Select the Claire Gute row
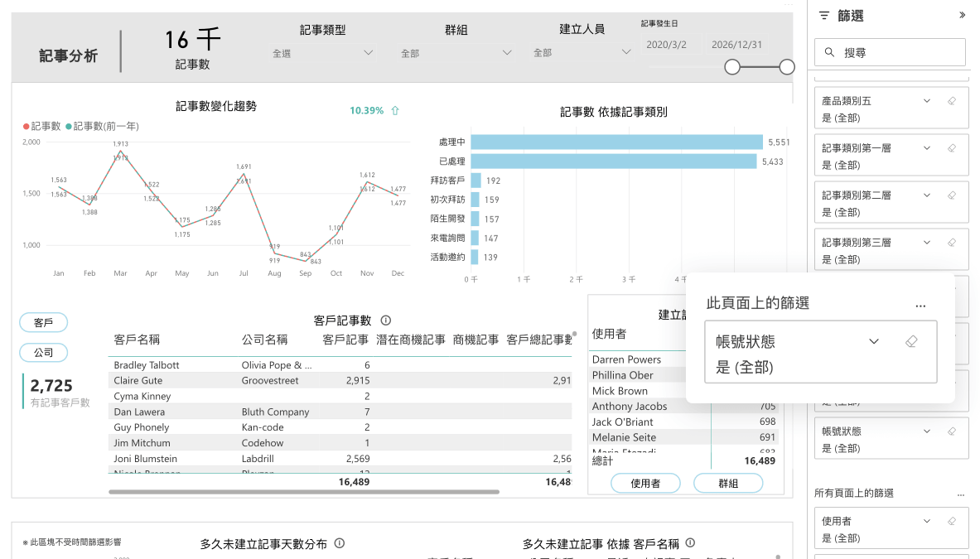Screen dimensions: 980x559 [x=340, y=380]
